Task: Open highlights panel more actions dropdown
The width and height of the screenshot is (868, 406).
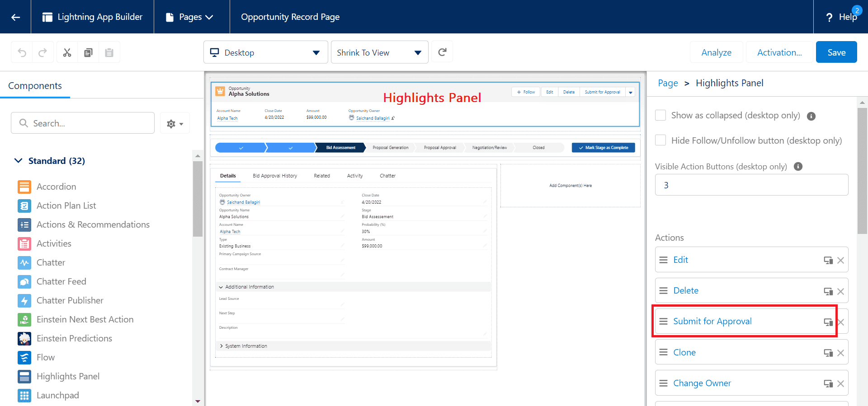Action: [x=631, y=92]
